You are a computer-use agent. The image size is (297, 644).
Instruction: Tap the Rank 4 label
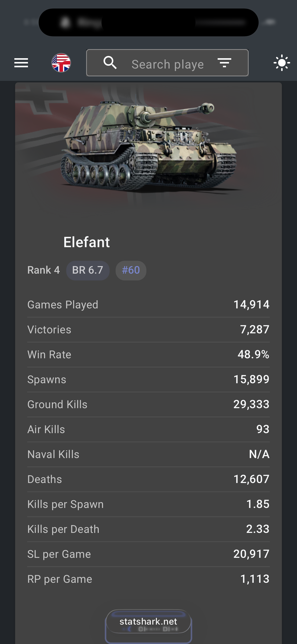[44, 270]
